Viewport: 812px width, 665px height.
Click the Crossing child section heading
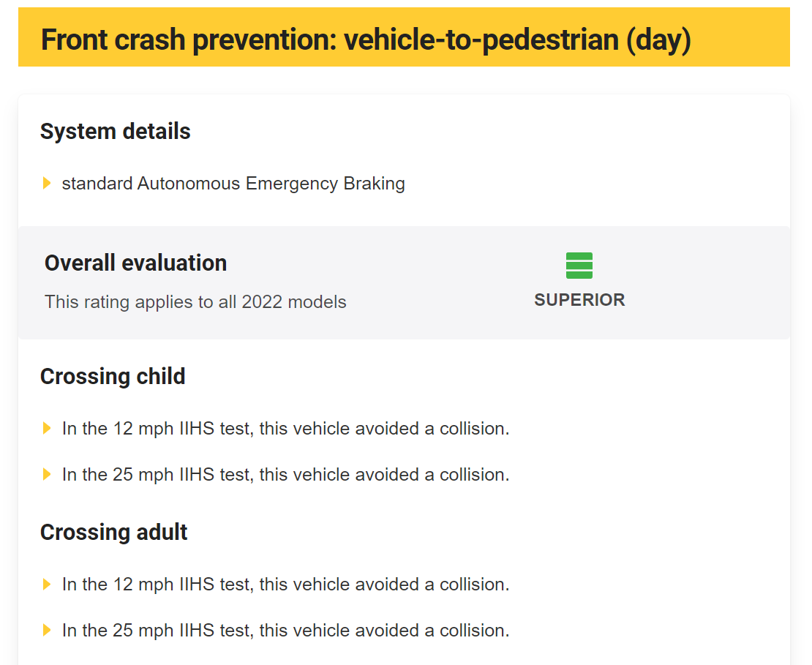tap(113, 377)
